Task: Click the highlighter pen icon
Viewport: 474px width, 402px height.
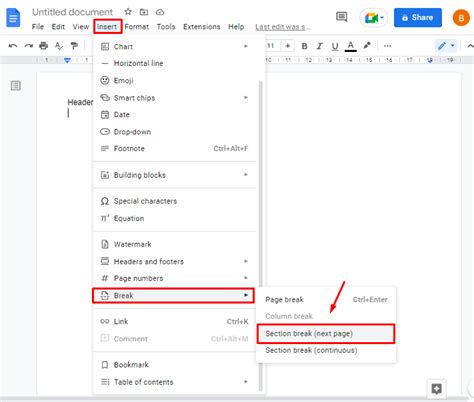Action: [x=367, y=46]
